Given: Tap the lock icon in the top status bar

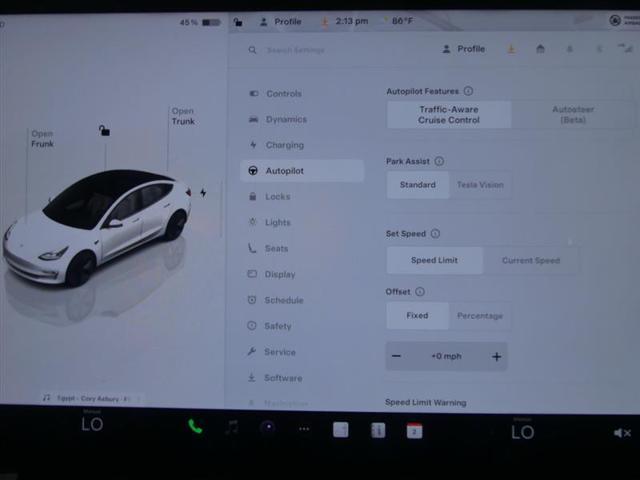Looking at the screenshot, I should tap(238, 22).
